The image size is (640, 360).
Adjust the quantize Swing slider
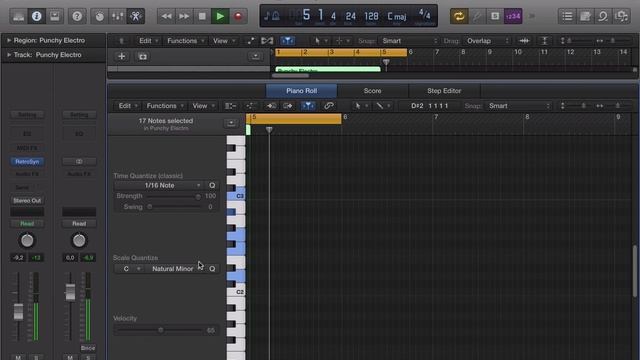tap(173, 207)
